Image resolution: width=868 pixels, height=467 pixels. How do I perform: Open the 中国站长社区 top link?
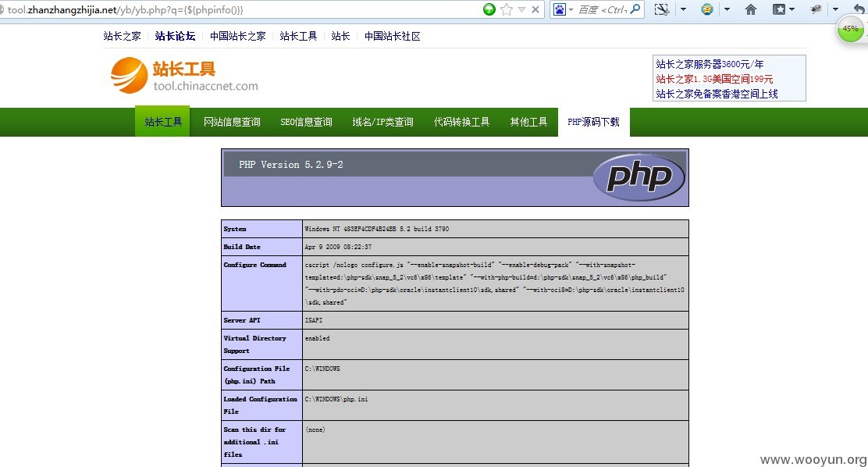pyautogui.click(x=393, y=36)
